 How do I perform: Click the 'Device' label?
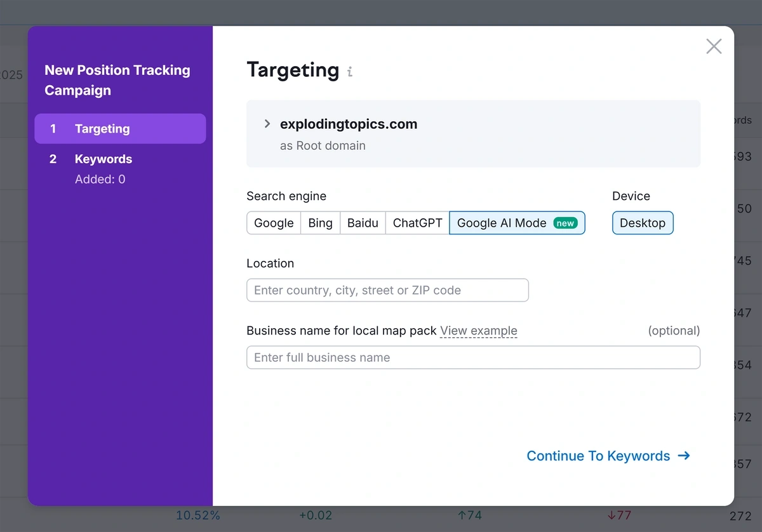[x=631, y=196]
